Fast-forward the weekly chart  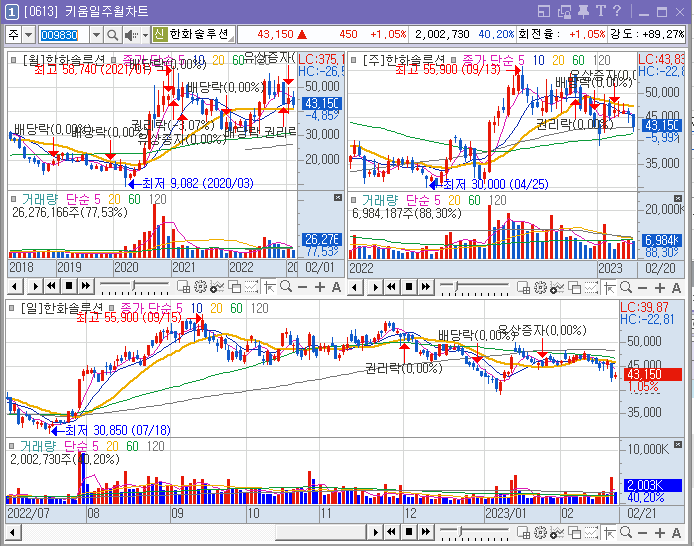[426, 287]
